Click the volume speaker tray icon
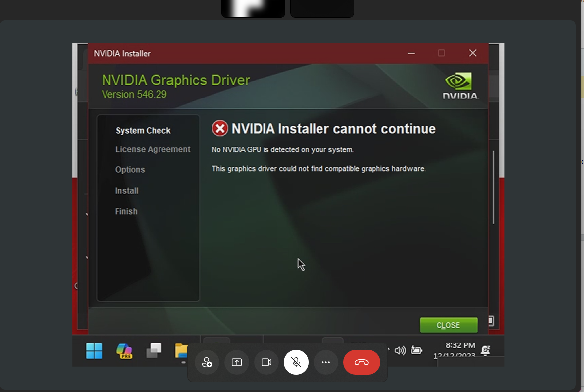Image resolution: width=584 pixels, height=392 pixels. coord(400,350)
